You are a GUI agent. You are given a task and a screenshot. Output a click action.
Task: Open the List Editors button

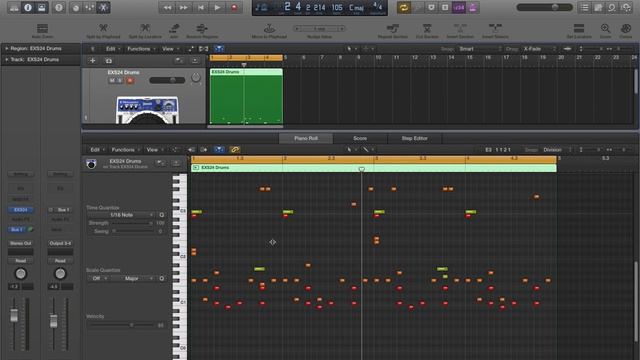point(584,7)
